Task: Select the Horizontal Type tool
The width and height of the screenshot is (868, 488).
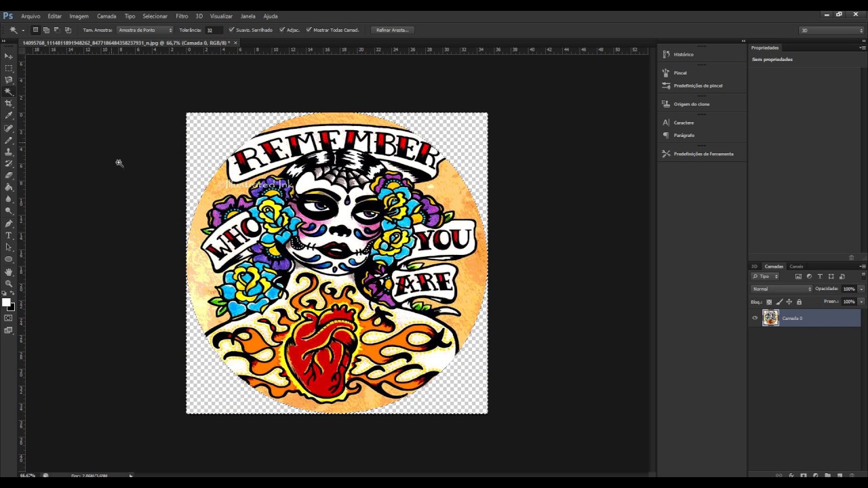Action: [9, 235]
